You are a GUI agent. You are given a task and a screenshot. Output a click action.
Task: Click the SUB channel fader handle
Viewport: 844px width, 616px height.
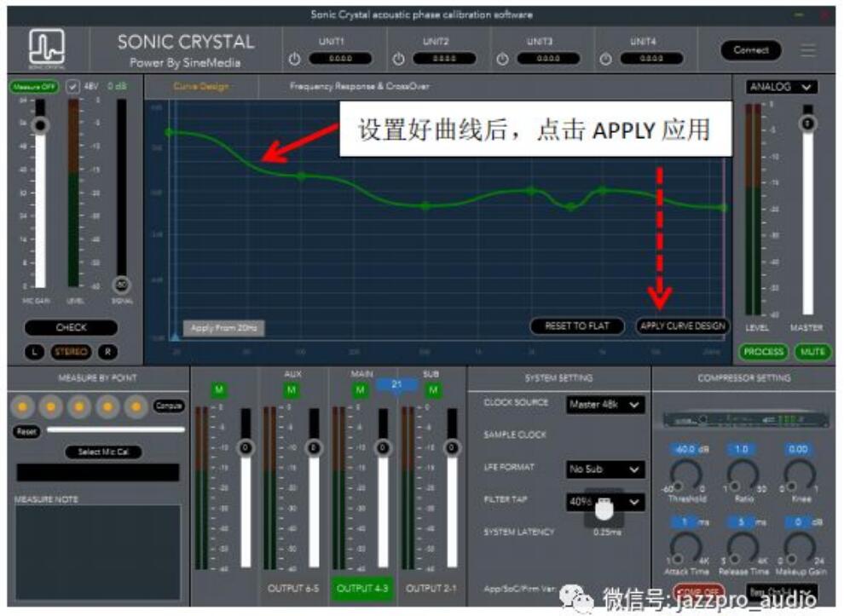coord(452,447)
